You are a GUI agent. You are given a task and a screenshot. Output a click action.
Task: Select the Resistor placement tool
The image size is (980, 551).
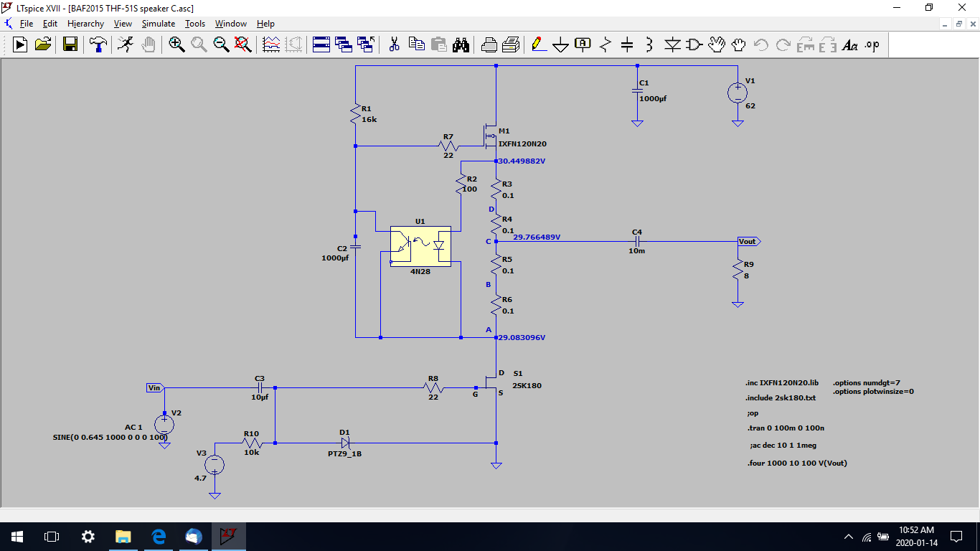606,44
